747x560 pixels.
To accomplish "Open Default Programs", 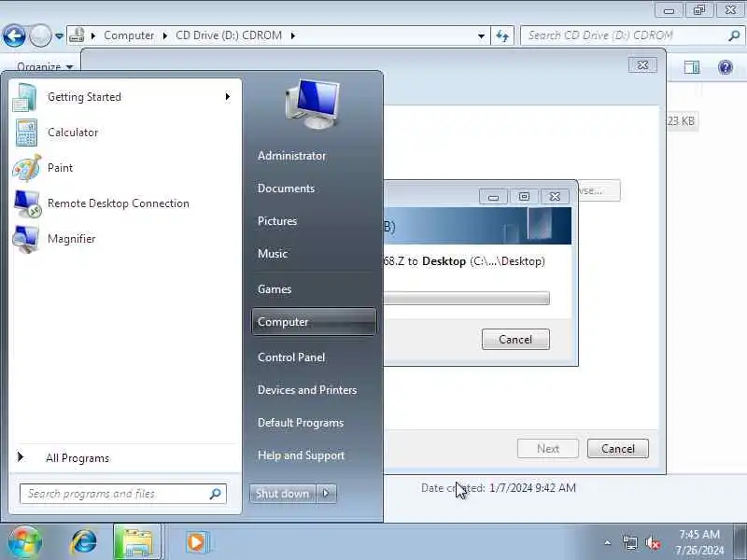I will 301,423.
